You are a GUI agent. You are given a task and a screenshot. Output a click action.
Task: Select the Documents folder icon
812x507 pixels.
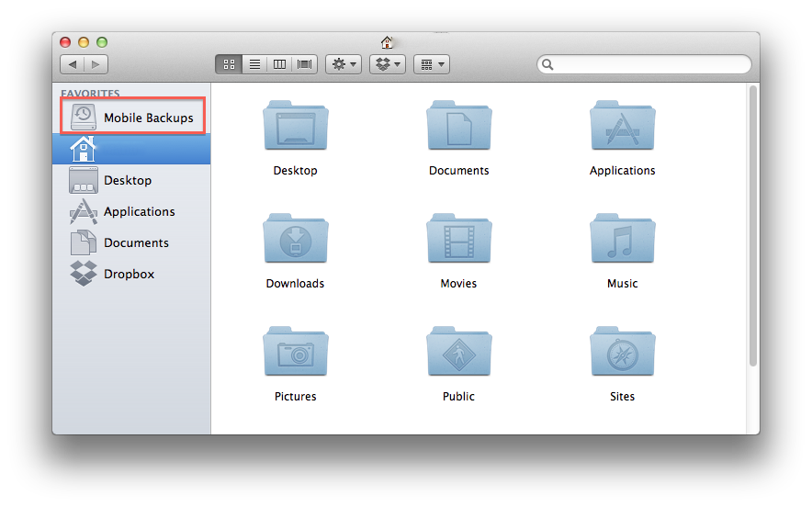coord(459,126)
